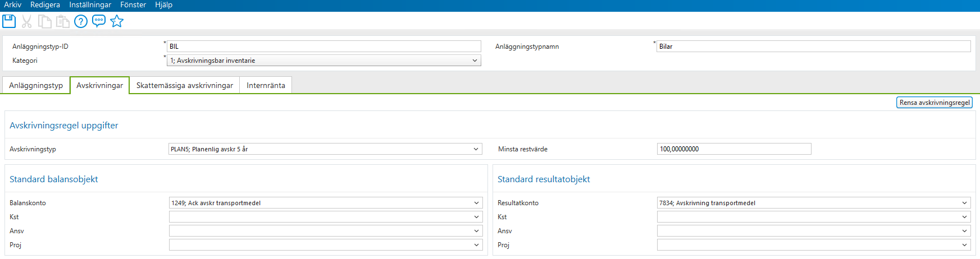Click the star favorite icon
The image size is (980, 259).
coord(117,21)
